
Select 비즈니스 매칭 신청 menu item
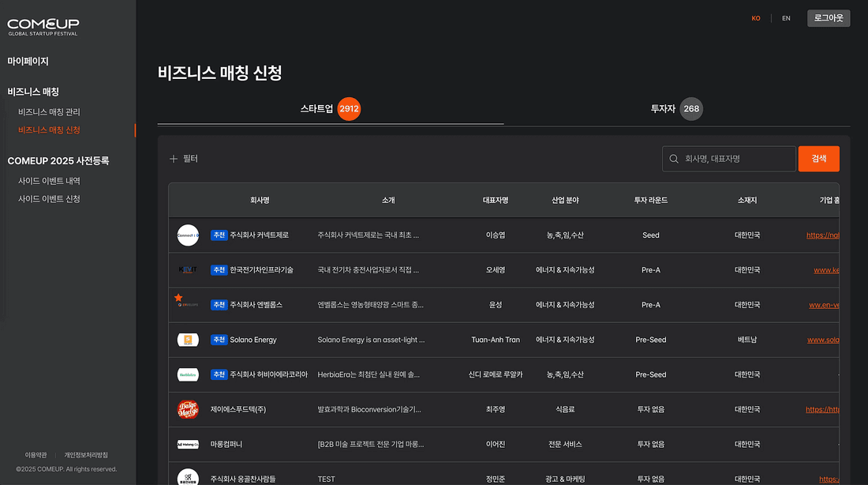click(x=49, y=130)
